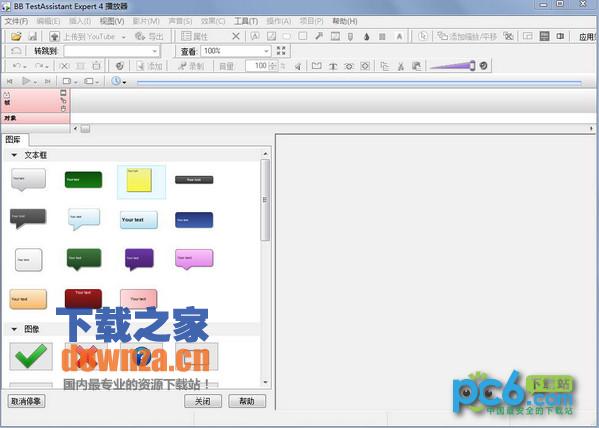This screenshot has width=599, height=428.
Task: Click the fit-to-window four-arrows icon
Action: 281,51
